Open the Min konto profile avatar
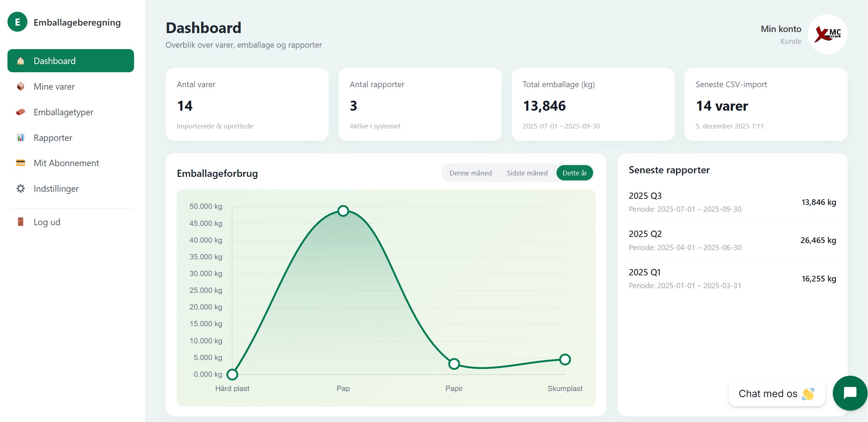The image size is (868, 422). coord(827,34)
